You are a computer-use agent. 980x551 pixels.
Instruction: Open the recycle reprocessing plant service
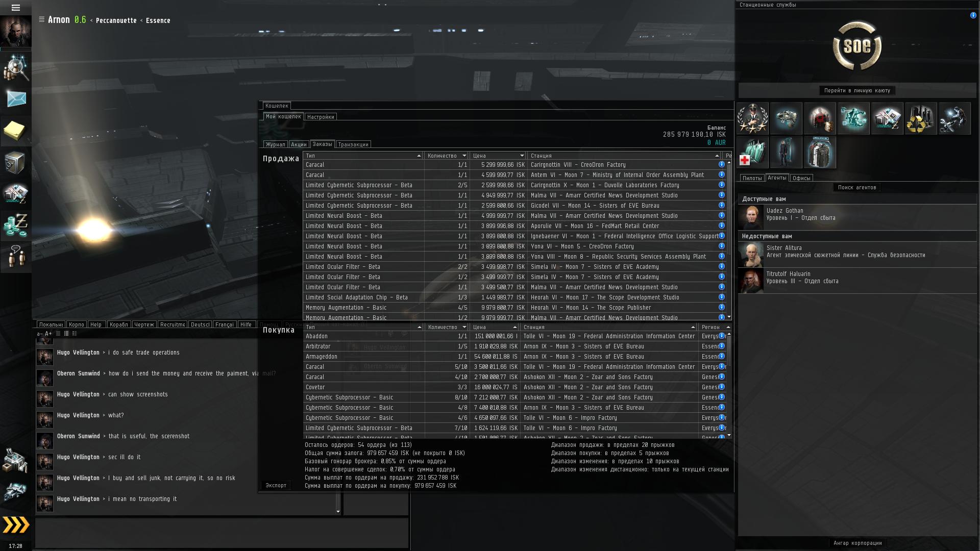921,118
